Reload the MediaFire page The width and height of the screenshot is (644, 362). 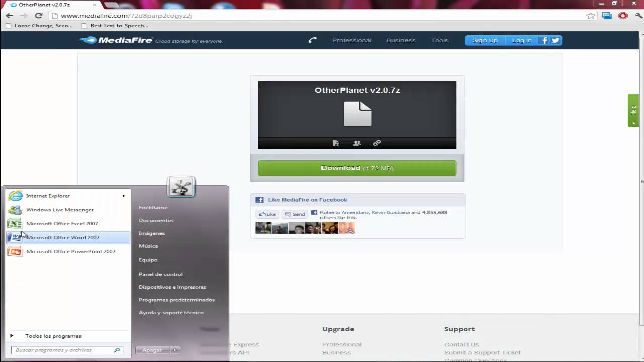38,16
